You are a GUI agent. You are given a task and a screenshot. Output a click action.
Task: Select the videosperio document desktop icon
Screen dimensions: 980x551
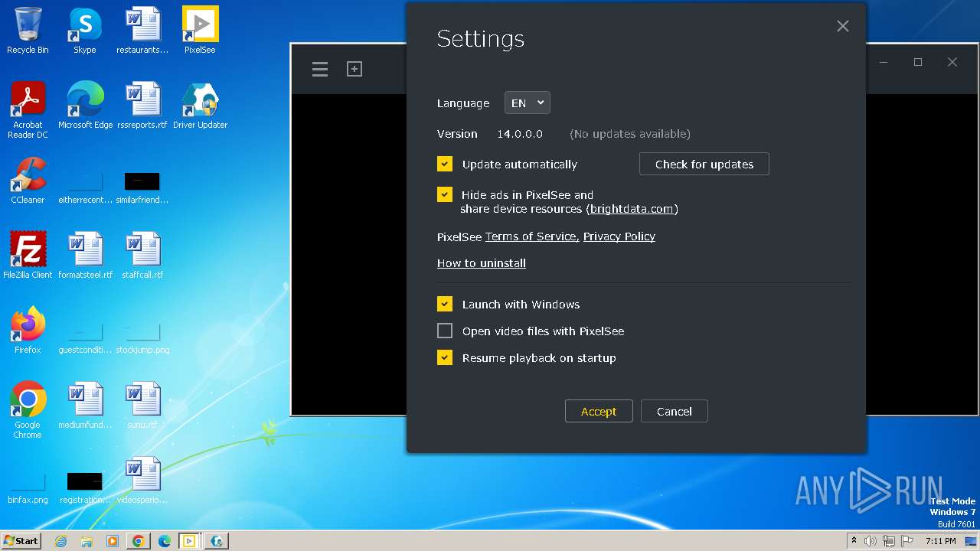[142, 481]
